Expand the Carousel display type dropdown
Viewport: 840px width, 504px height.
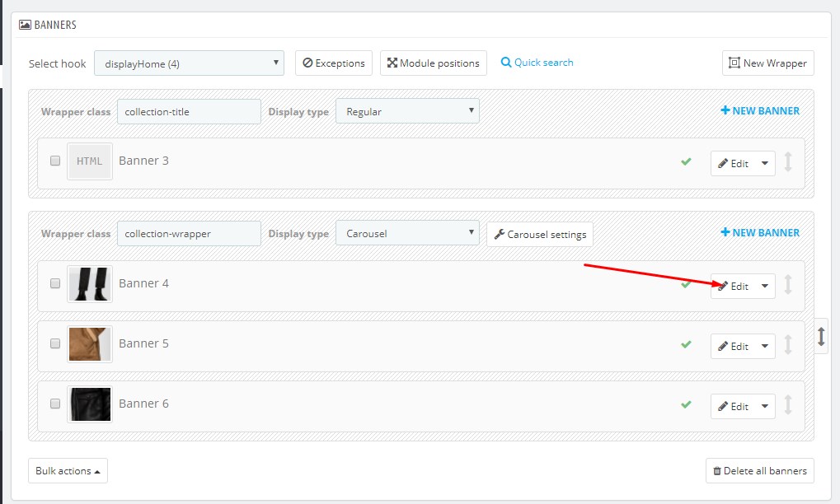pyautogui.click(x=406, y=233)
